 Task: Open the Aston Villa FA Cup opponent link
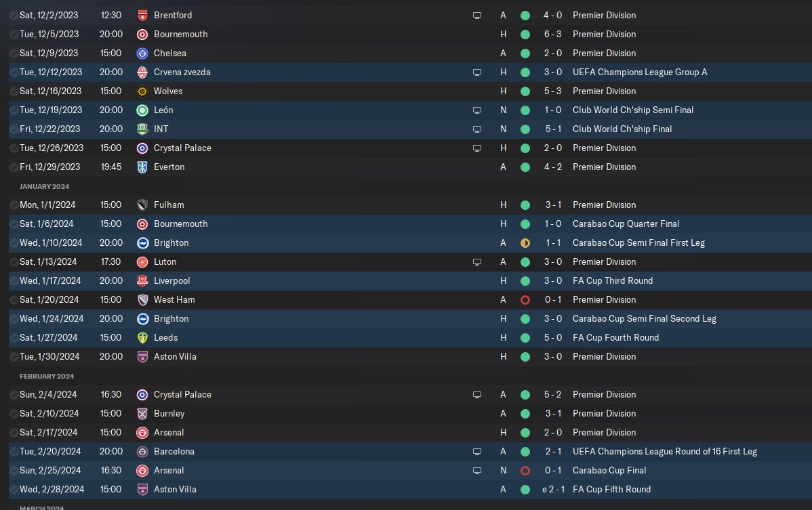pos(175,489)
